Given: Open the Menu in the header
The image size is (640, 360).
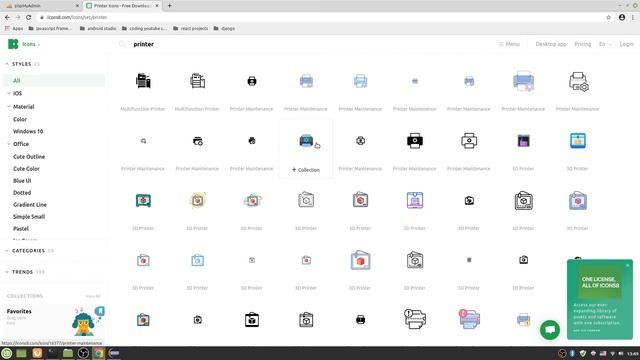Looking at the screenshot, I should (509, 44).
